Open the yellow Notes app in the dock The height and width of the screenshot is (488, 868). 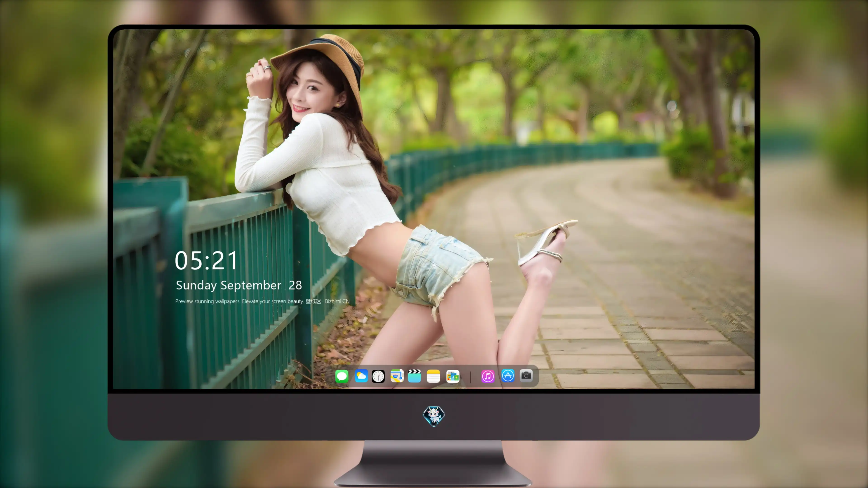coord(433,376)
